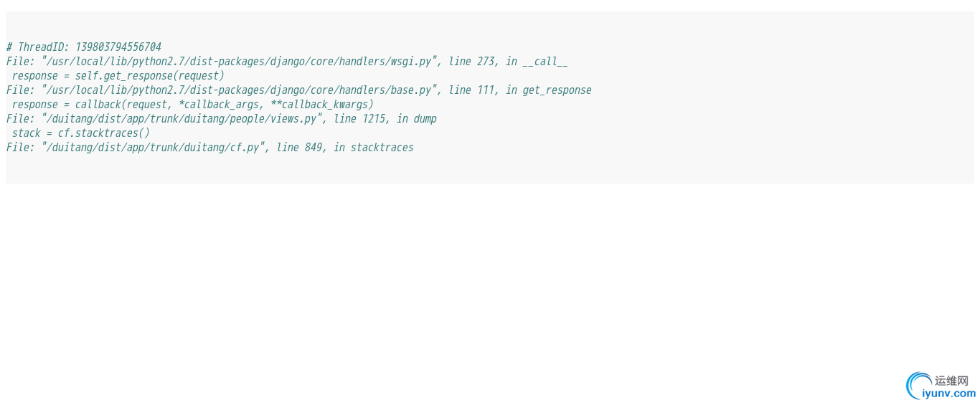Click the Chinese 运维网 watermark text
Image resolution: width=980 pixels, height=405 pixels.
[x=952, y=381]
